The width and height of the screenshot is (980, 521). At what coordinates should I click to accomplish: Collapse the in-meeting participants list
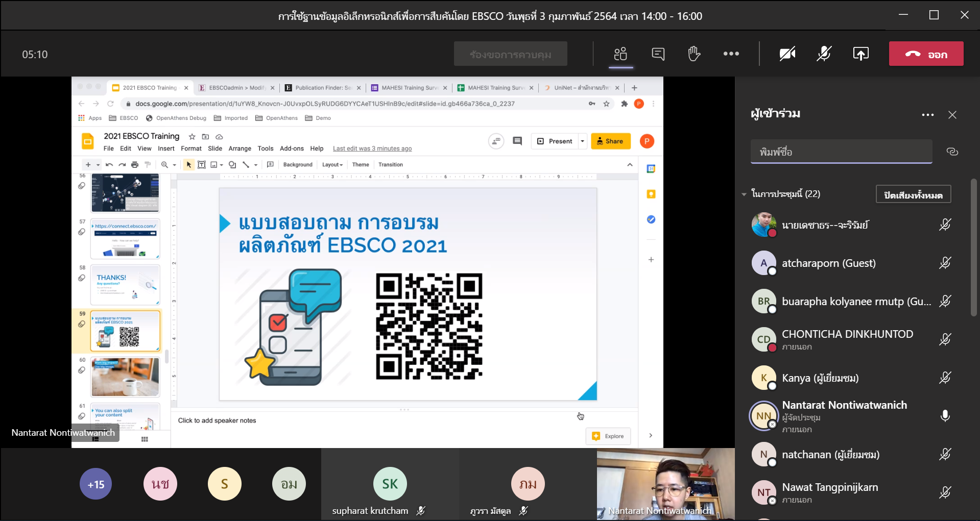click(x=744, y=194)
